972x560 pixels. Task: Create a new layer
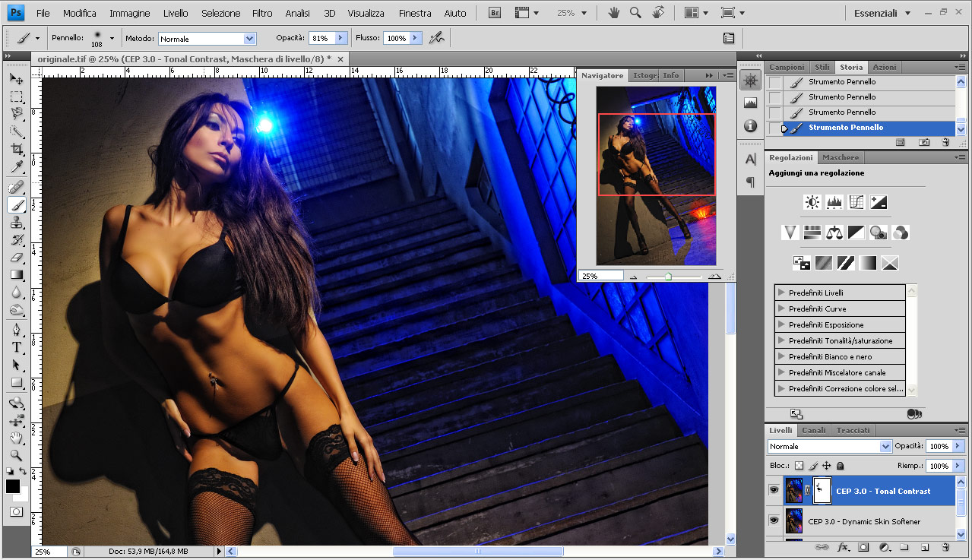(925, 547)
